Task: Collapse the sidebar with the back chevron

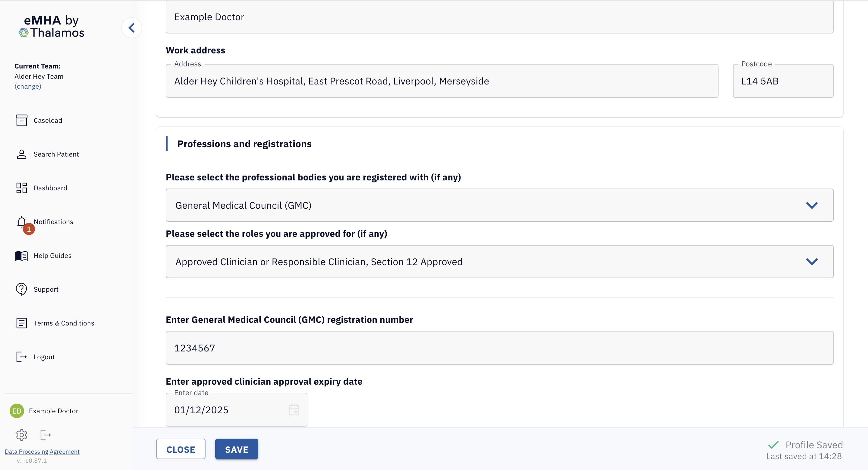Action: [131, 28]
